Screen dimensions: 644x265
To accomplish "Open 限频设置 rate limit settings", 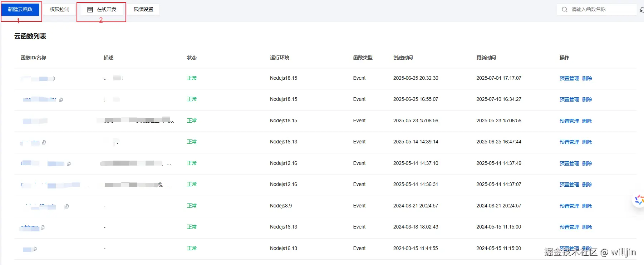I will (143, 10).
